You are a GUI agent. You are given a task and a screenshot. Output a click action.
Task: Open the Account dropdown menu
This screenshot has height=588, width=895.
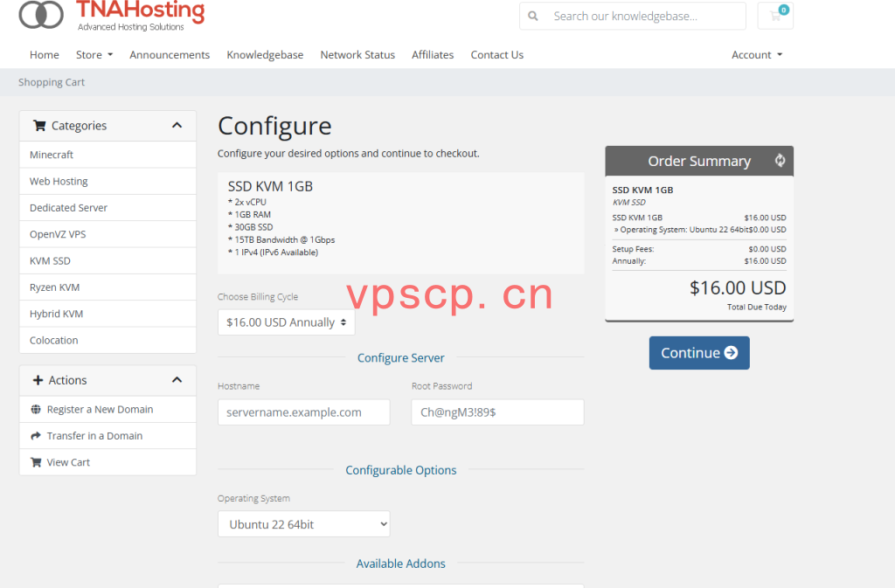pyautogui.click(x=757, y=55)
